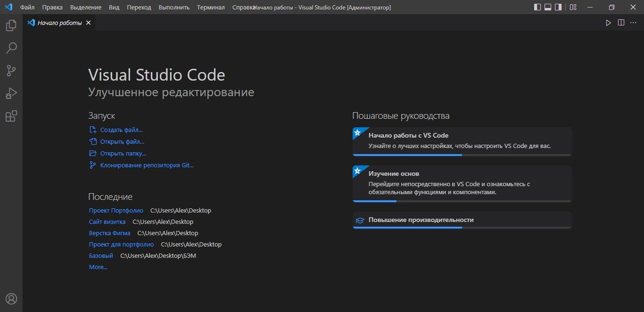Open the Explorer view in the activity bar
This screenshot has height=312, width=644.
(x=11, y=25)
